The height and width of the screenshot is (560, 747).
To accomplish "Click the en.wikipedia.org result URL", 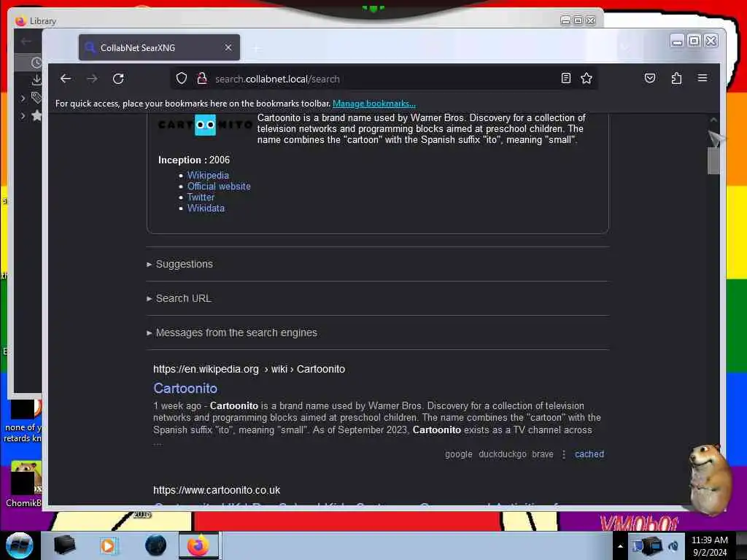I will pyautogui.click(x=249, y=369).
